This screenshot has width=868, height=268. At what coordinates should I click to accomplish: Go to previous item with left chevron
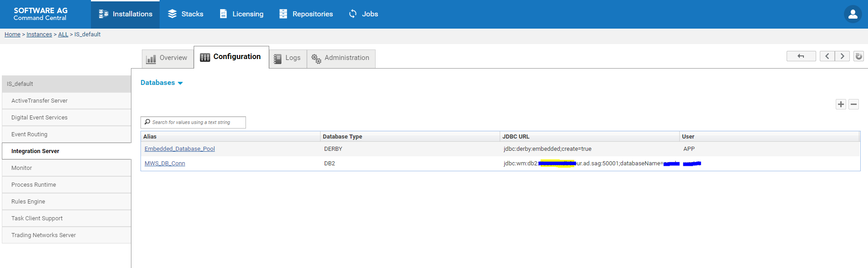pyautogui.click(x=827, y=56)
